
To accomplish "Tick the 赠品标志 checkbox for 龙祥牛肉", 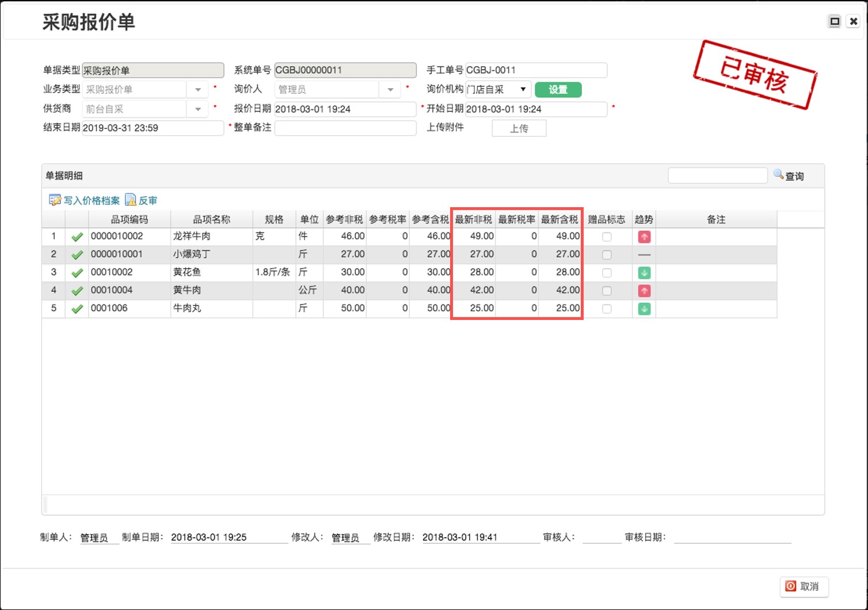I will click(x=607, y=237).
